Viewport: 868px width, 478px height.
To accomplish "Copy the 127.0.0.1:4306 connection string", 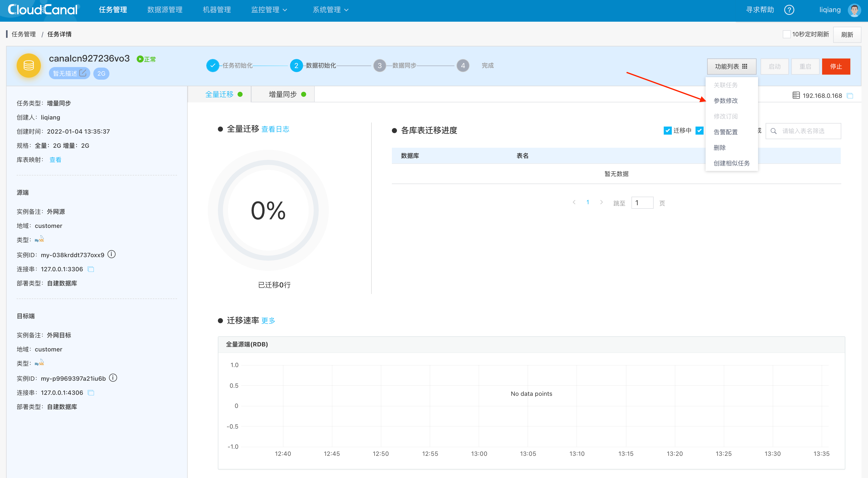I will point(91,393).
